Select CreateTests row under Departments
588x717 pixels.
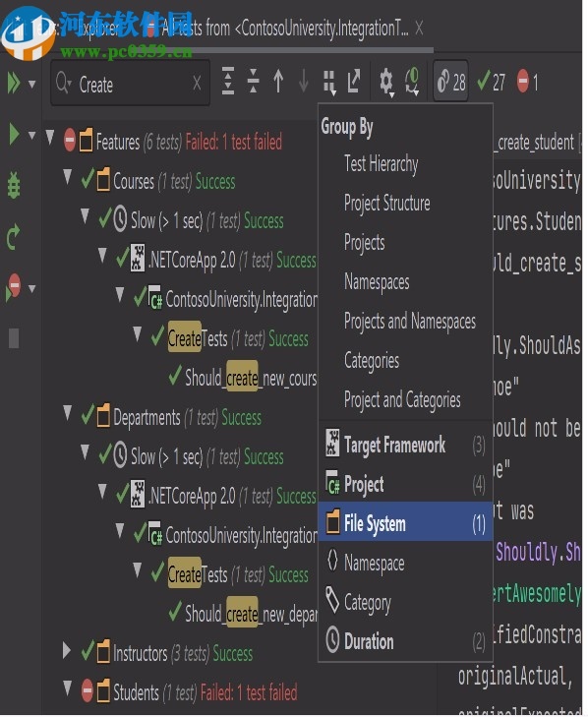(230, 573)
